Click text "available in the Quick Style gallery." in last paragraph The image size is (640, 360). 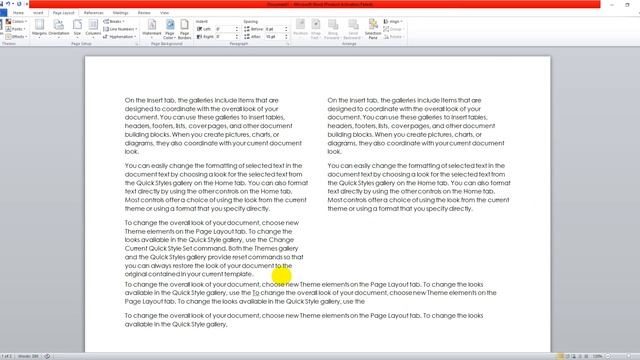pos(176,324)
